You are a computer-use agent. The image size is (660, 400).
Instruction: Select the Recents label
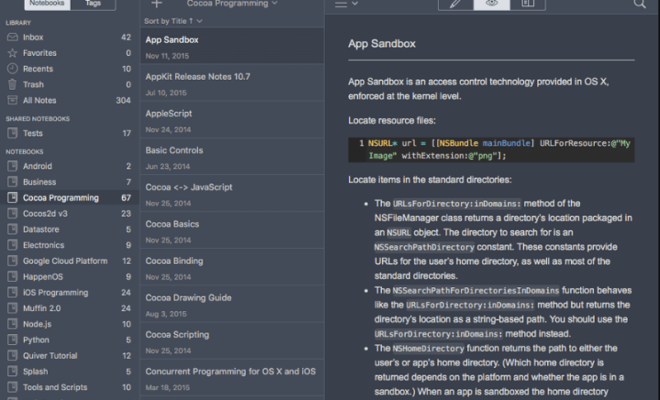38,69
